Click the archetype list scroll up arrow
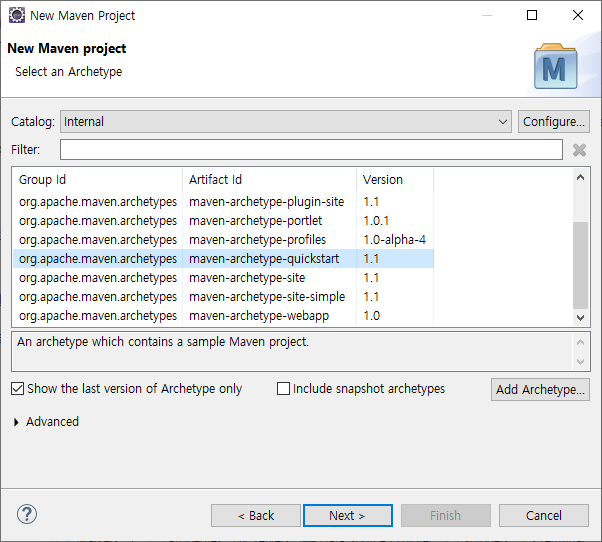The image size is (602, 542). click(580, 177)
